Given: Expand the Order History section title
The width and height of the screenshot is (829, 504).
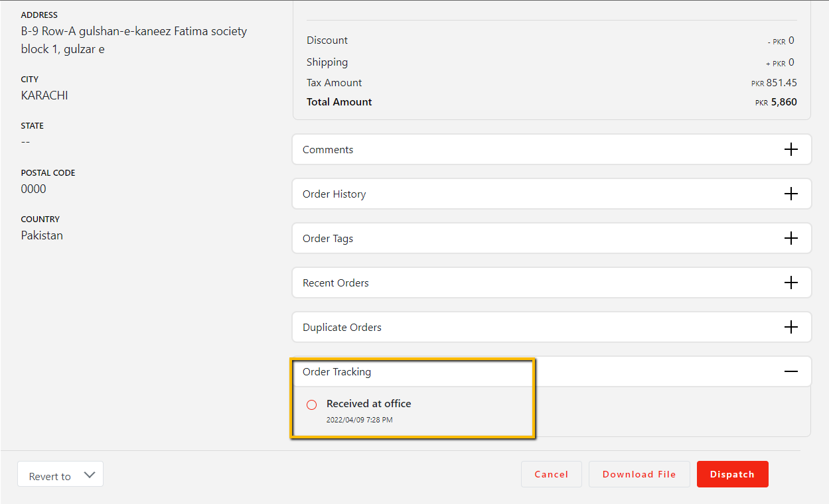Looking at the screenshot, I should 334,194.
